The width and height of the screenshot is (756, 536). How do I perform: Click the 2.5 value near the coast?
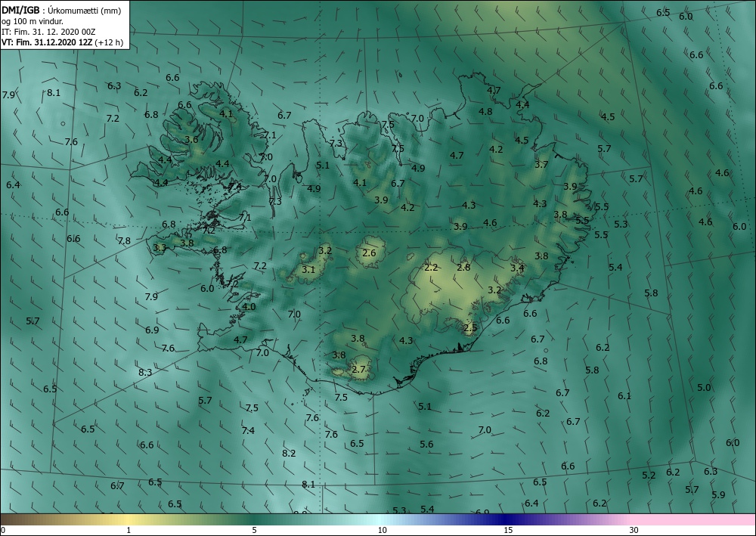[470, 327]
